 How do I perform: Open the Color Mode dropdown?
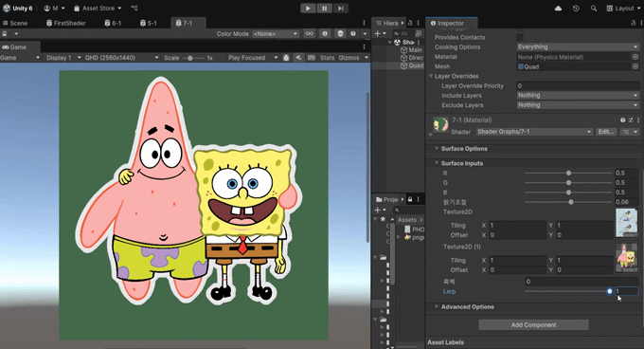[276, 34]
